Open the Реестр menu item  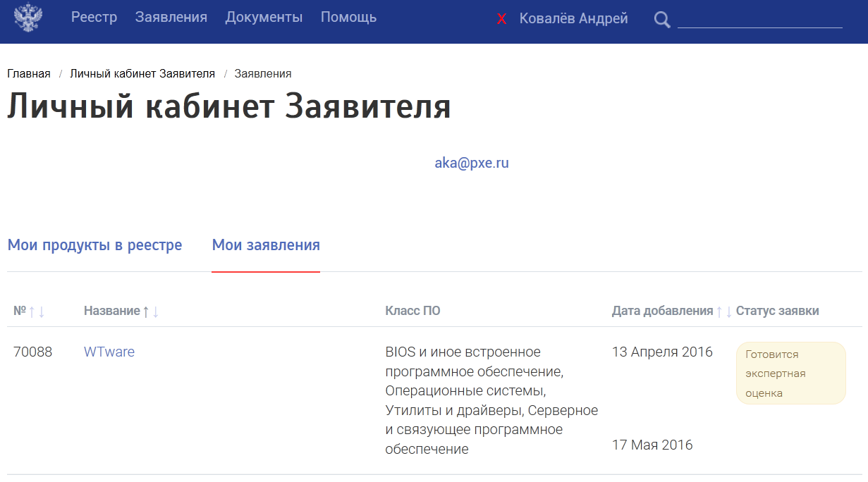[x=94, y=18]
